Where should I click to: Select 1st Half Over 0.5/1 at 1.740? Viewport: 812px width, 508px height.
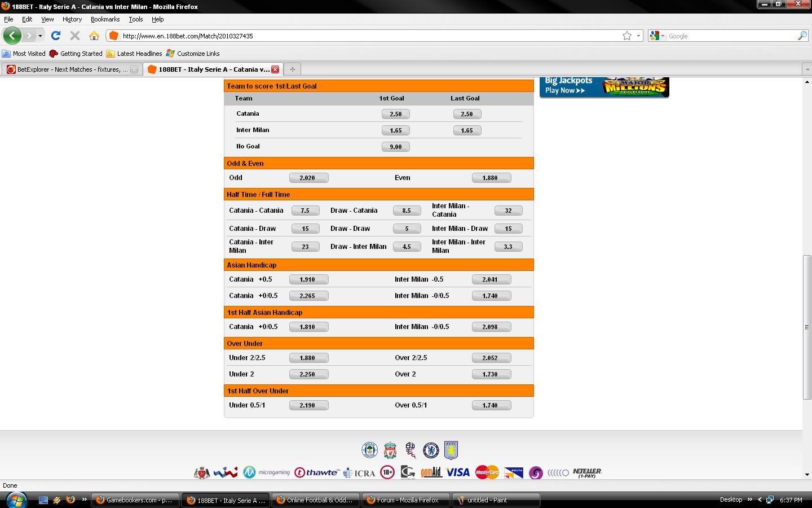(x=491, y=405)
